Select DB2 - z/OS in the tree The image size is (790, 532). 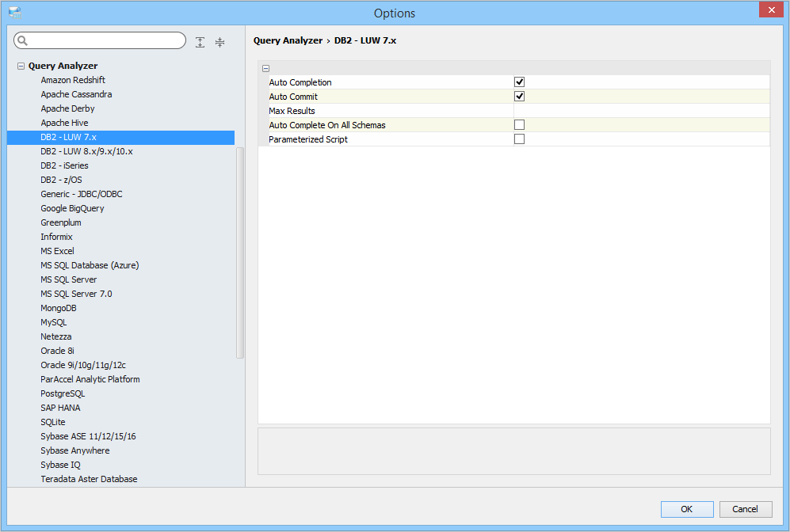point(61,180)
